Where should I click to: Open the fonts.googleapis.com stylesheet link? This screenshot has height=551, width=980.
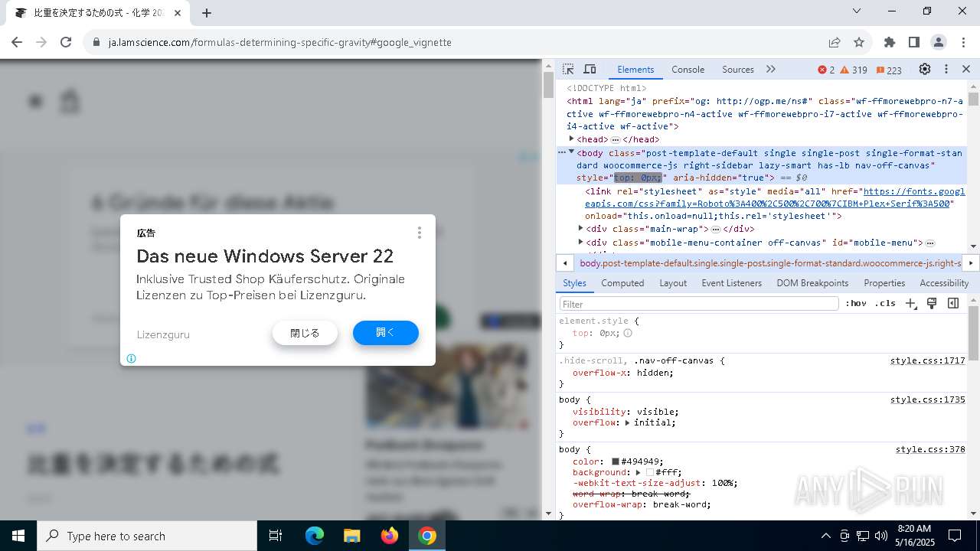coord(775,197)
